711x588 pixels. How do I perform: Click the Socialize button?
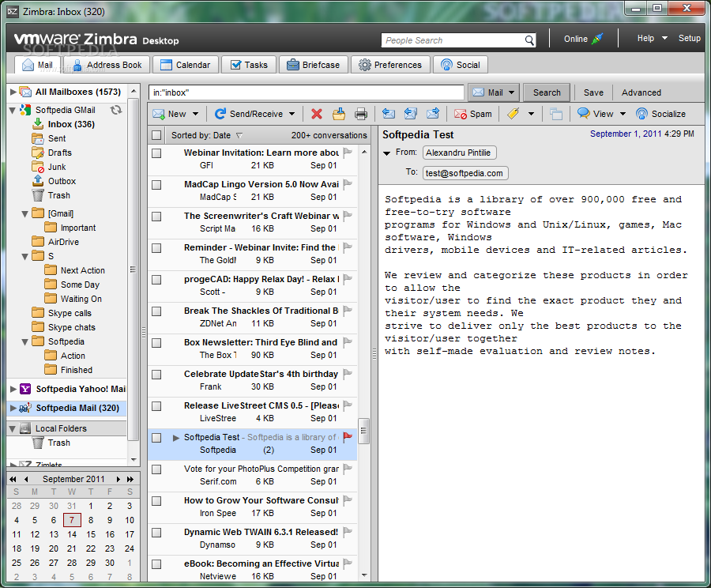[660, 114]
